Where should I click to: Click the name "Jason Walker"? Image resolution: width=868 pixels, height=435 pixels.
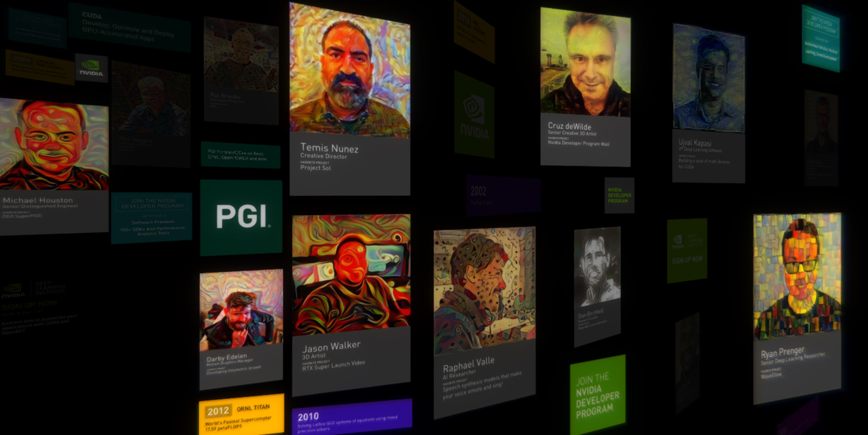(x=331, y=347)
